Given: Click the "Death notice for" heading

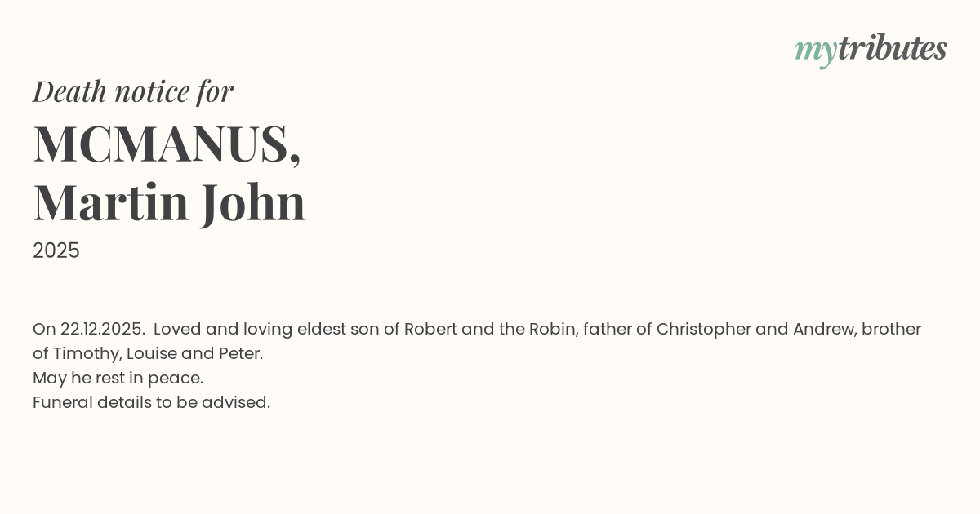Looking at the screenshot, I should [133, 91].
